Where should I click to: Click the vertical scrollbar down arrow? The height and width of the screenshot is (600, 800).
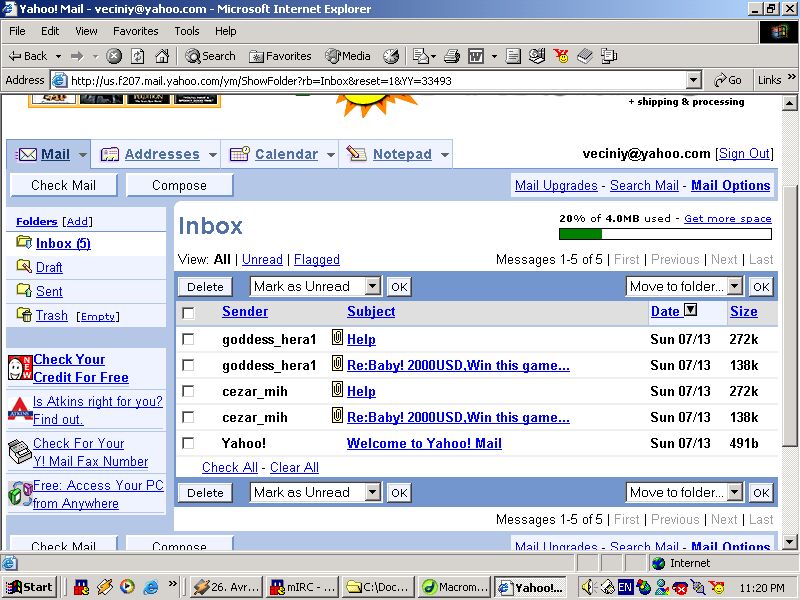(789, 542)
